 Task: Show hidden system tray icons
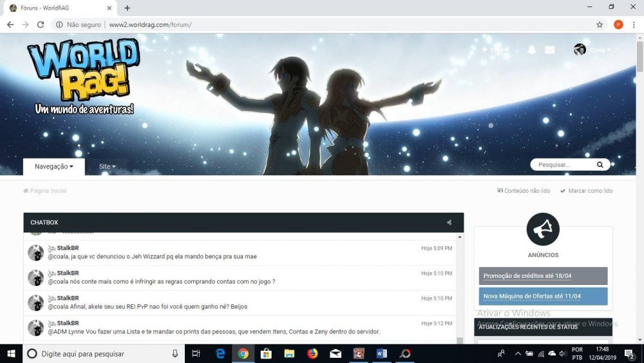click(x=518, y=353)
